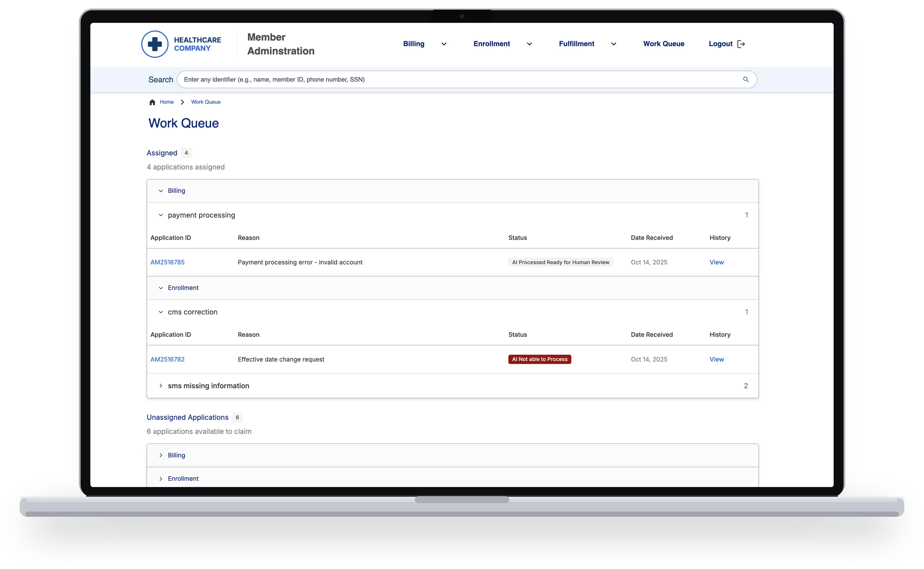924x569 pixels.
Task: Click the Assigned count badge 4
Action: tap(186, 153)
